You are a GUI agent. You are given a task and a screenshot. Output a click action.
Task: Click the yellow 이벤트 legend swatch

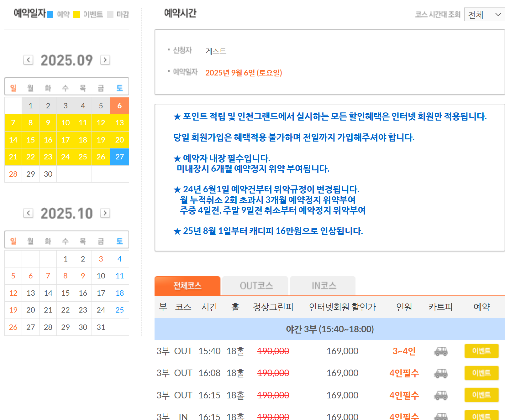pyautogui.click(x=76, y=15)
